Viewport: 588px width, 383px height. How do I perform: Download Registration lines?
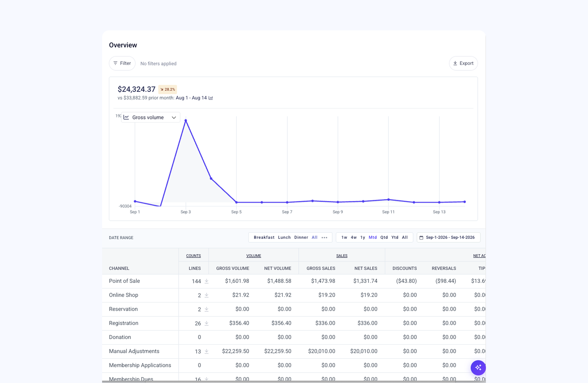[x=207, y=323]
